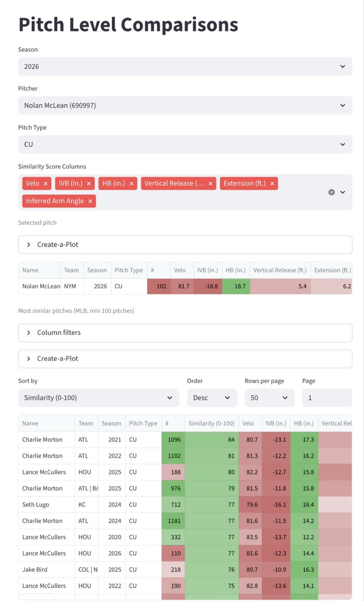Select the Nolan McLean cell in selected pitch table
This screenshot has height=602, width=364.
coord(40,286)
